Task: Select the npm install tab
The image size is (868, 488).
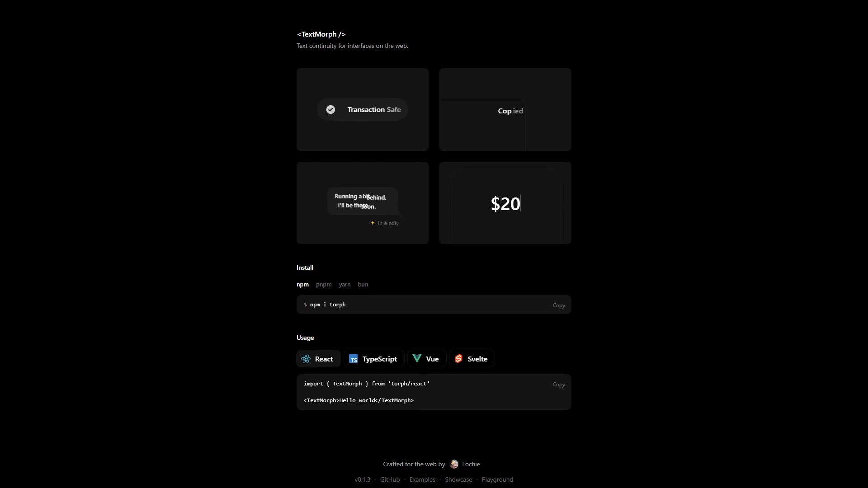Action: (x=302, y=284)
